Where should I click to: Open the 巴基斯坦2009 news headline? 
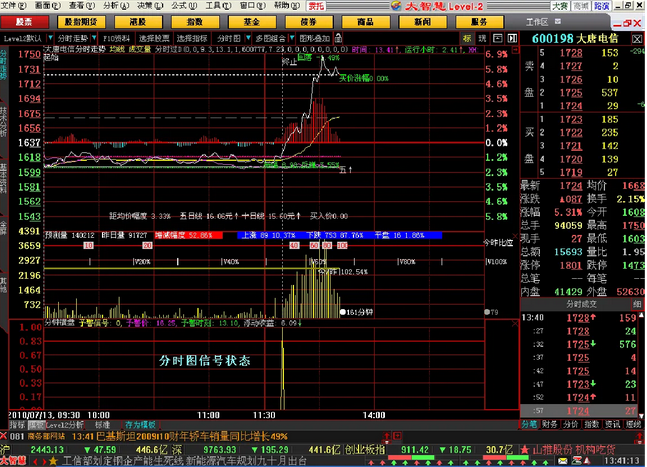click(192, 436)
